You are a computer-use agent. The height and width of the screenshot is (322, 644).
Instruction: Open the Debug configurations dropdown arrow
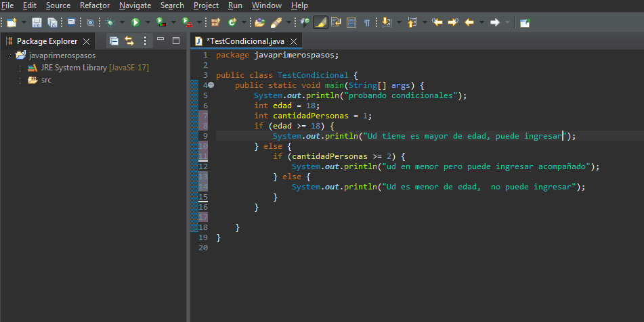coord(122,22)
